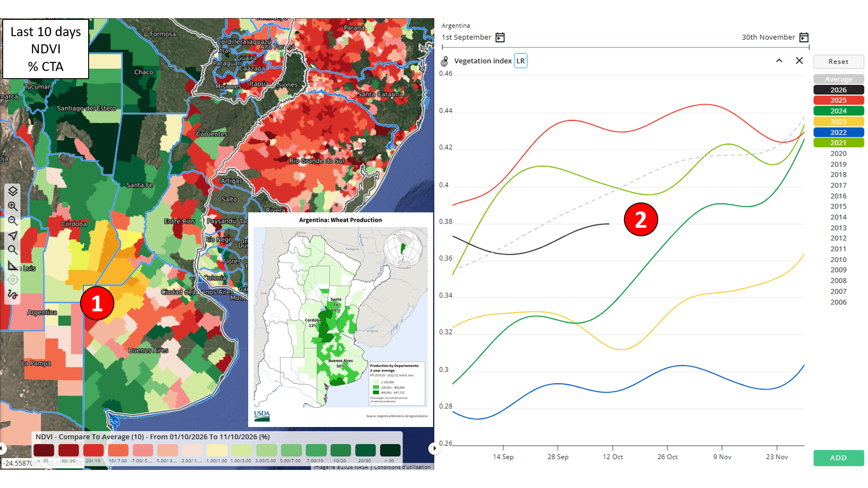The image size is (868, 488).
Task: Zoom in on the map
Action: pyautogui.click(x=13, y=206)
